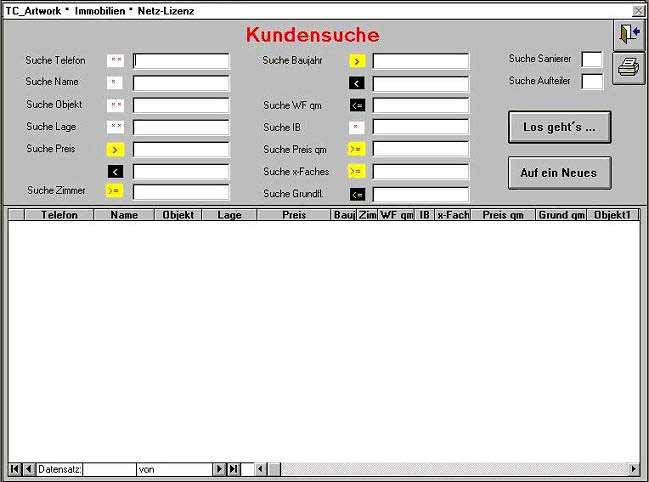Toggle the Suche Aufteiler checkbox
This screenshot has height=482, width=649.
592,82
